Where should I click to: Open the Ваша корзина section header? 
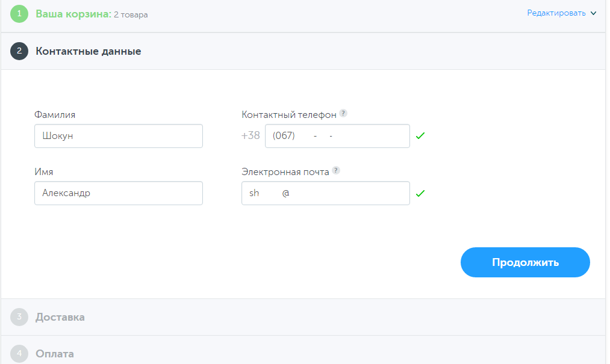(73, 14)
